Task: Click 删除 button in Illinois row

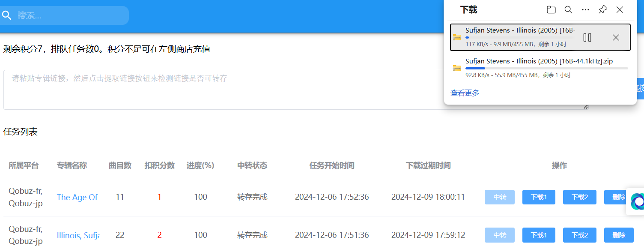Action: click(619, 235)
